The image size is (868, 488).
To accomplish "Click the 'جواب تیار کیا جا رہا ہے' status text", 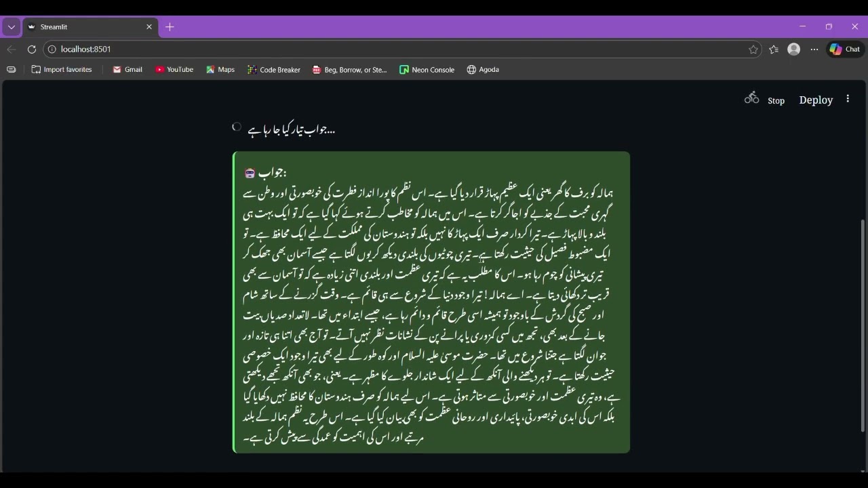I will [292, 129].
